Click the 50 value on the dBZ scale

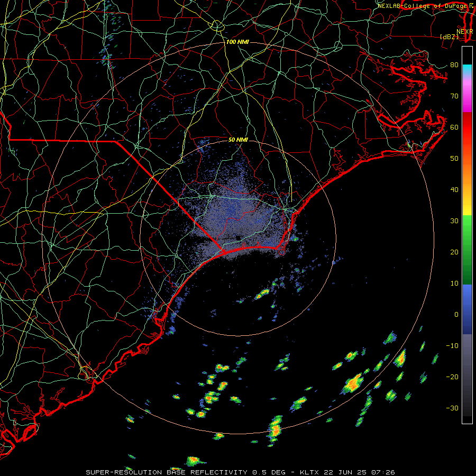coord(454,159)
